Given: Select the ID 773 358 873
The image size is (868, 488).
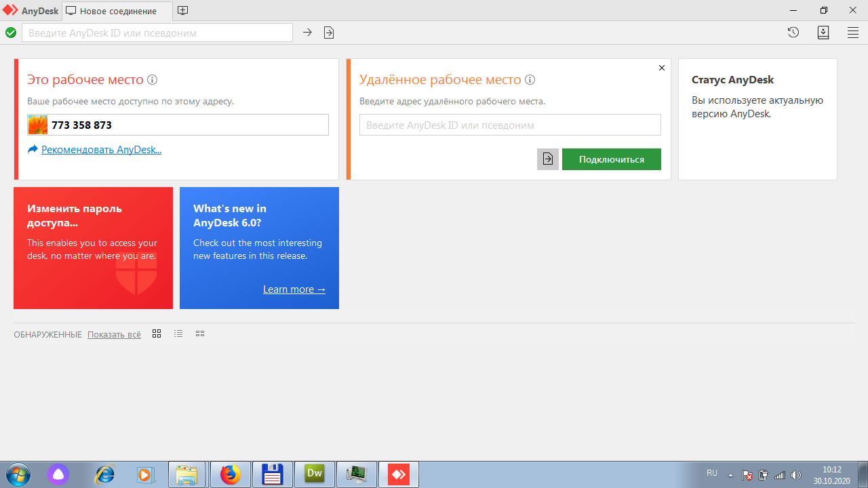Looking at the screenshot, I should point(82,125).
